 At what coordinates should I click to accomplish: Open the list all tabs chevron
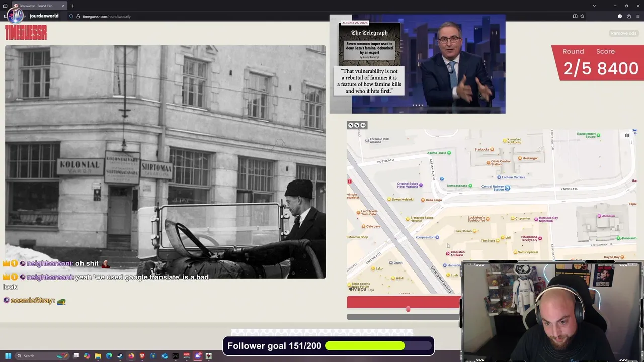pyautogui.click(x=594, y=6)
